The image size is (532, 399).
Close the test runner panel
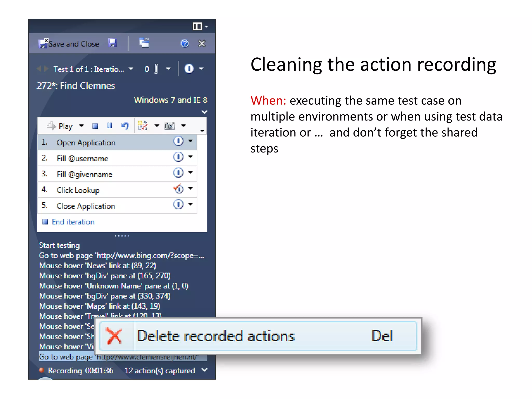[x=202, y=43]
